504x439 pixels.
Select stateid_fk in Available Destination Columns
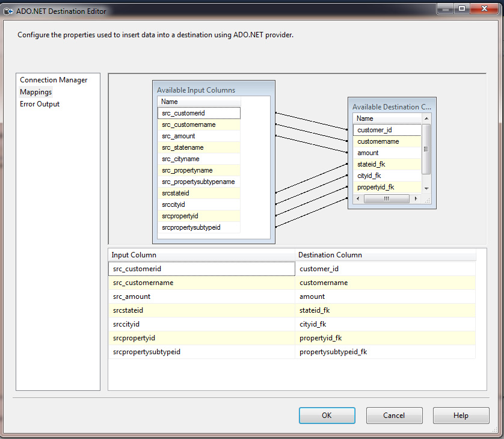coord(387,164)
